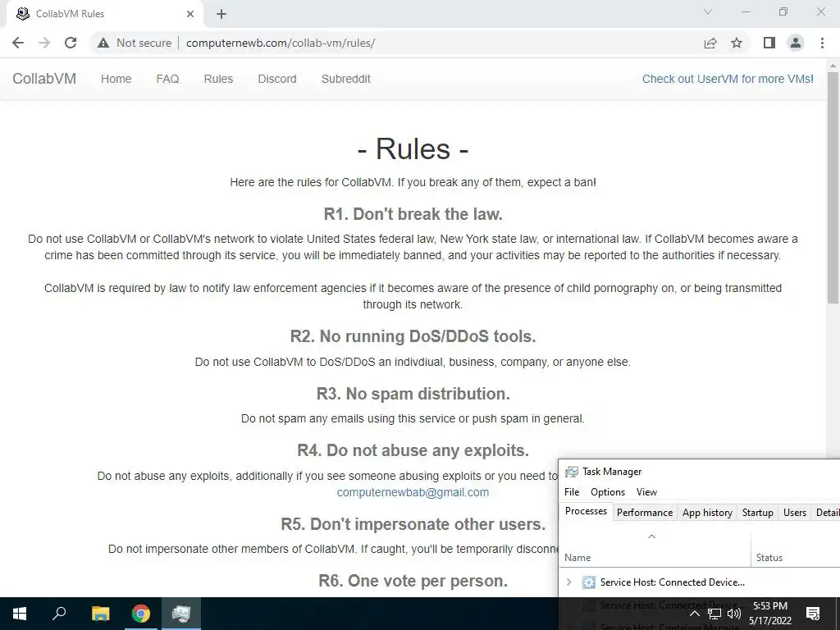Click the gear icon of Service Host row
The image size is (840, 630).
pyautogui.click(x=589, y=582)
